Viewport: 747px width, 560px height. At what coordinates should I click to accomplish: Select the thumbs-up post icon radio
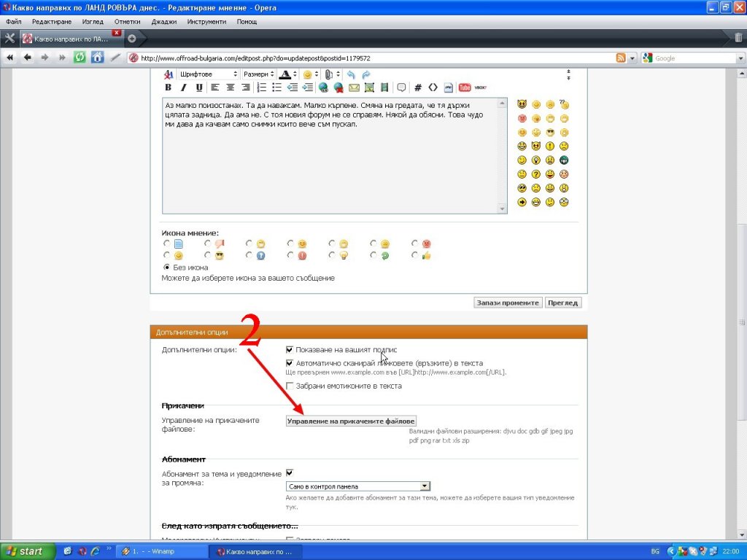point(415,255)
